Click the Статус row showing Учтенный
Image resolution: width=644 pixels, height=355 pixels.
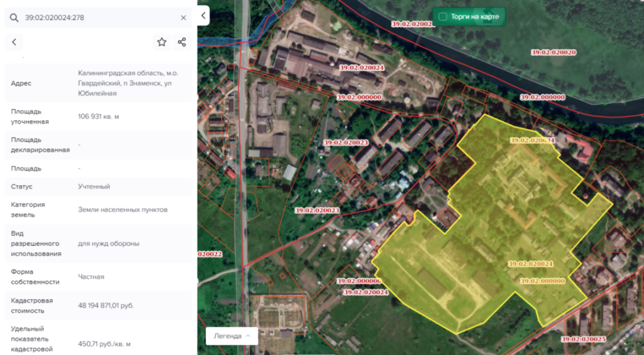pyautogui.click(x=94, y=186)
